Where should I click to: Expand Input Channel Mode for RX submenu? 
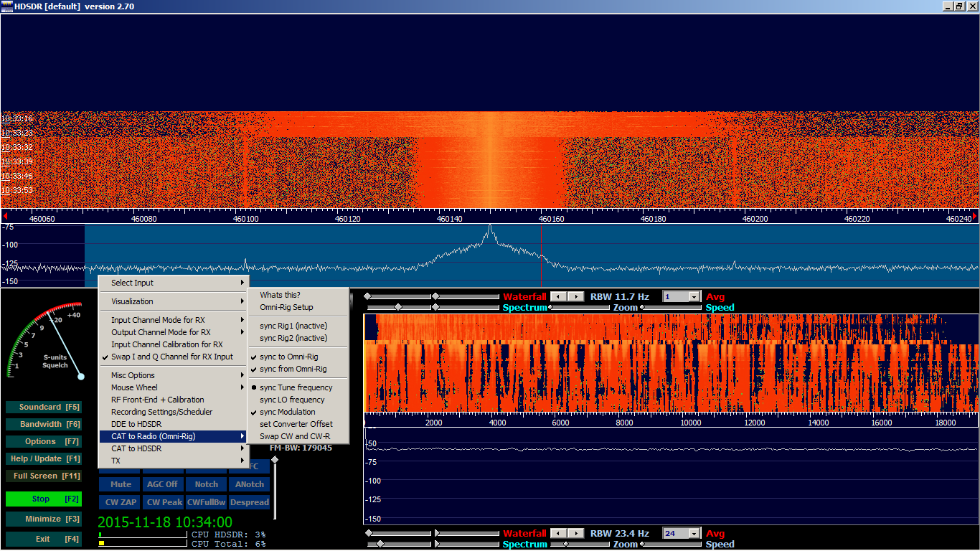pos(173,320)
